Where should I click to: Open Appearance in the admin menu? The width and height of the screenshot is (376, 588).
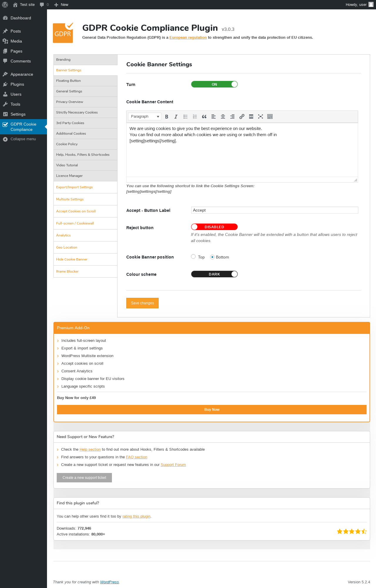click(x=23, y=74)
